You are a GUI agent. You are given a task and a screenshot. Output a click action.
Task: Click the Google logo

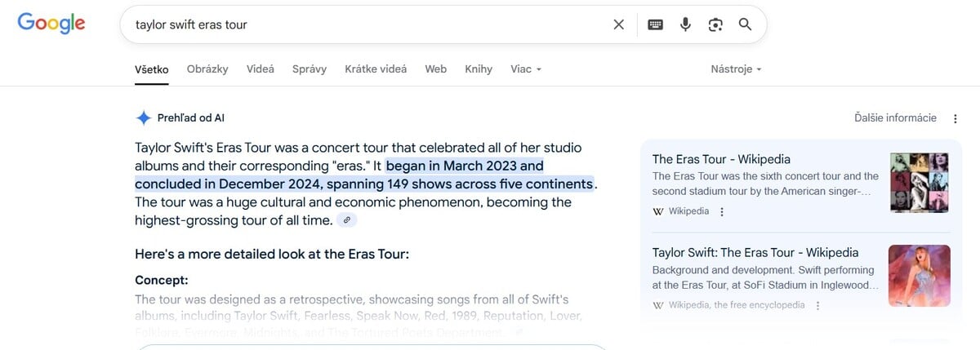click(x=51, y=24)
